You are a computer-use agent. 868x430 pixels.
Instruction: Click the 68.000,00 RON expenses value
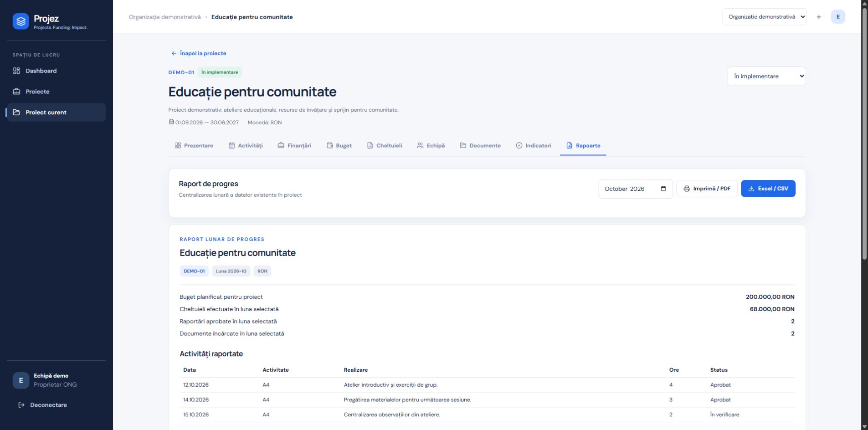pyautogui.click(x=772, y=309)
